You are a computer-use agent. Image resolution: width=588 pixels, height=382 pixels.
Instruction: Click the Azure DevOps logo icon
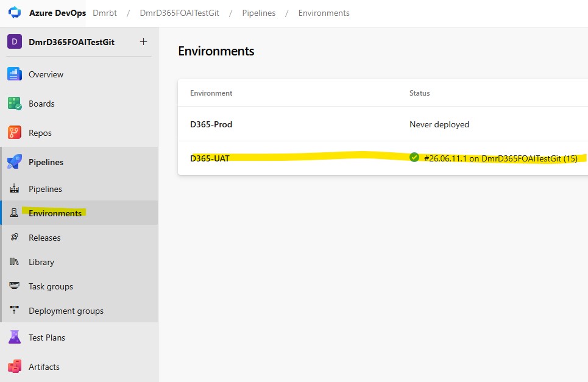(15, 12)
